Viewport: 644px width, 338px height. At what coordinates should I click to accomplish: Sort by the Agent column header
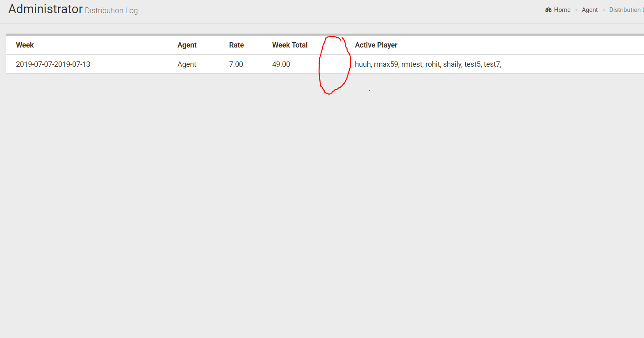(x=187, y=45)
